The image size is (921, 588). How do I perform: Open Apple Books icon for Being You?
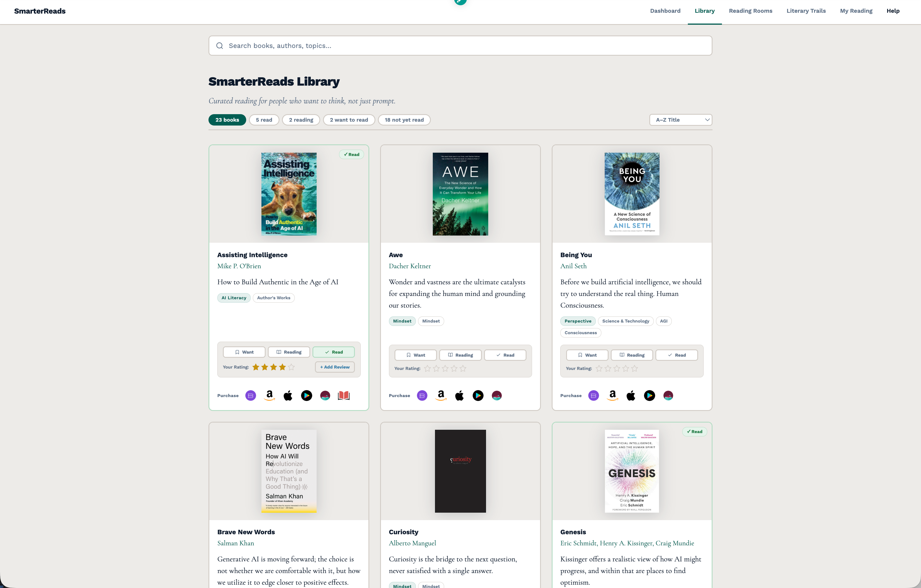631,395
